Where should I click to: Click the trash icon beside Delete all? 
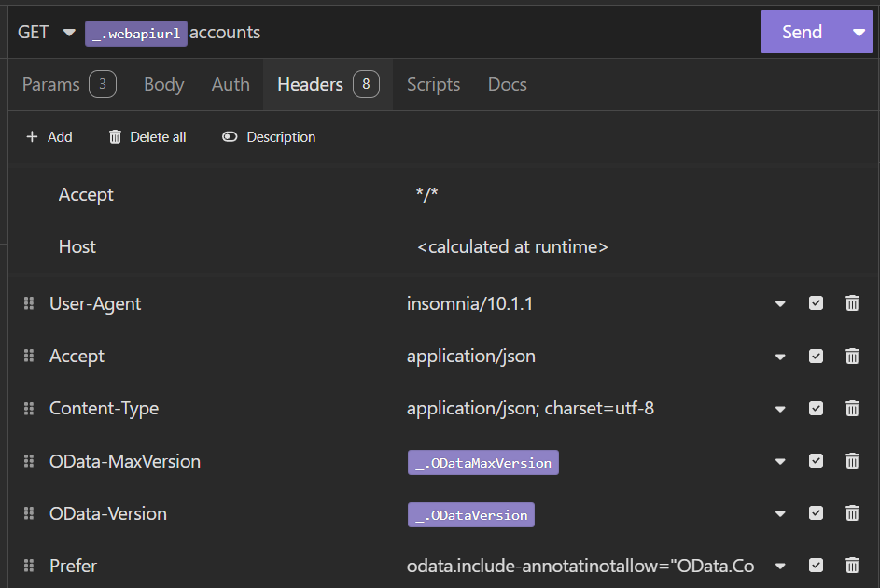(x=115, y=137)
